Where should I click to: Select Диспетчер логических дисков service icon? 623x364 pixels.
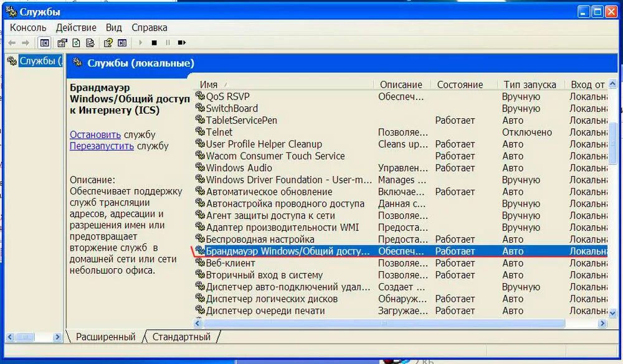[200, 299]
